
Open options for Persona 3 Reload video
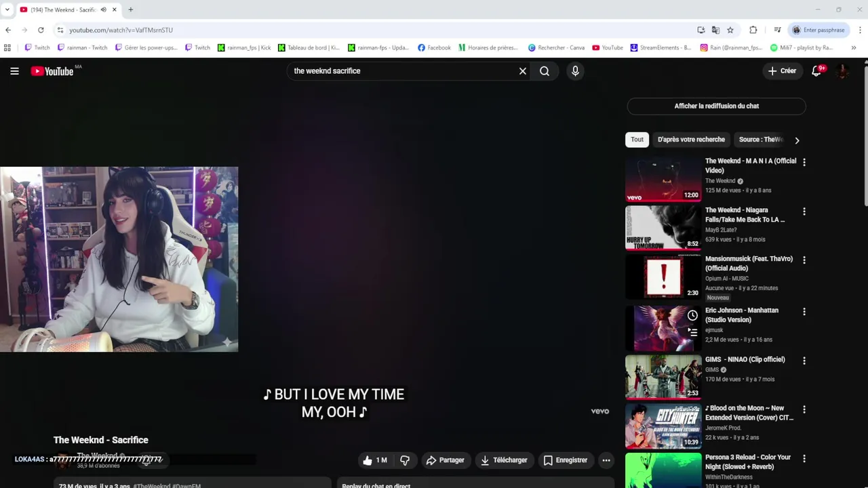pyautogui.click(x=804, y=459)
